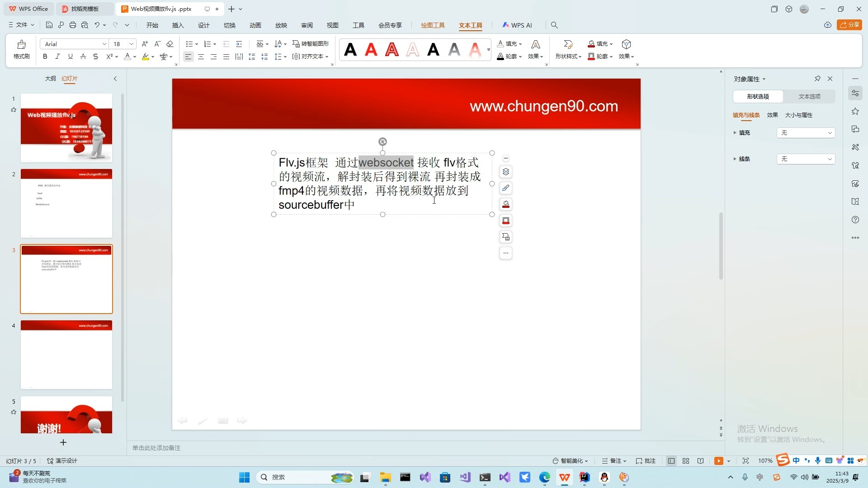This screenshot has height=488, width=868.
Task: Open the bullet list dropdown
Action: click(197, 44)
